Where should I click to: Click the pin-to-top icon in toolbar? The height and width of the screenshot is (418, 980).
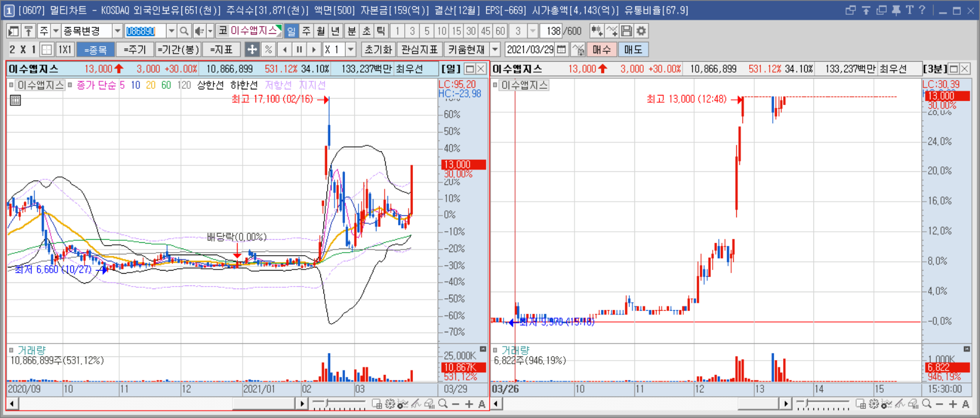click(x=28, y=31)
